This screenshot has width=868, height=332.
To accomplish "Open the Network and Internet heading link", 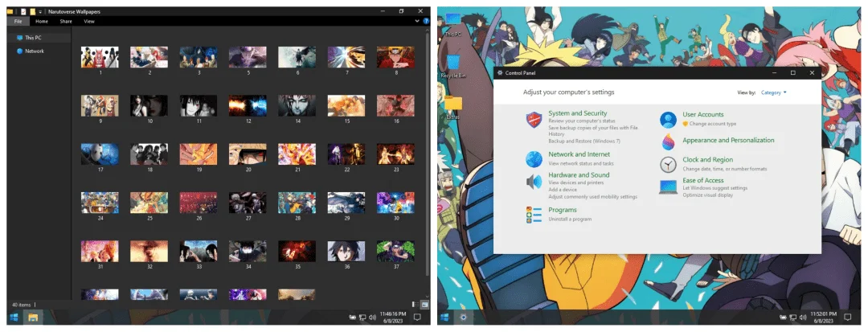I will pyautogui.click(x=579, y=154).
